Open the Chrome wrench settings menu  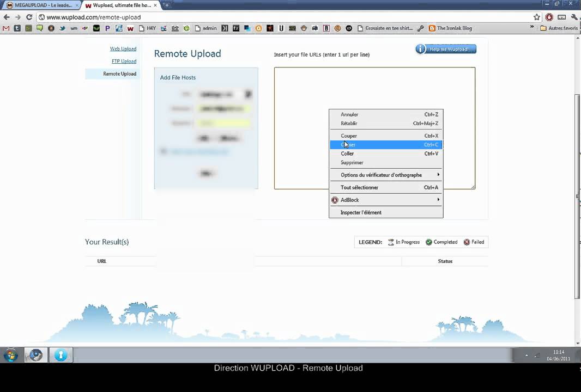[x=574, y=17]
